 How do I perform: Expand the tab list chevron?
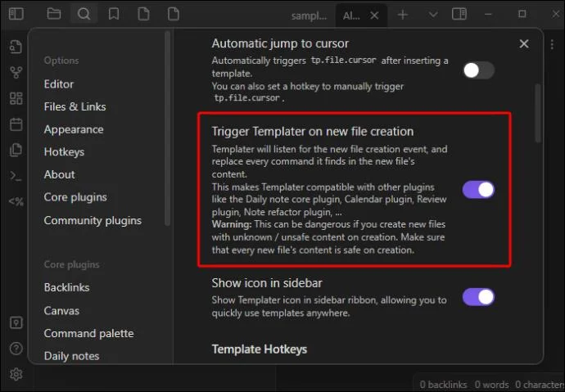[433, 15]
